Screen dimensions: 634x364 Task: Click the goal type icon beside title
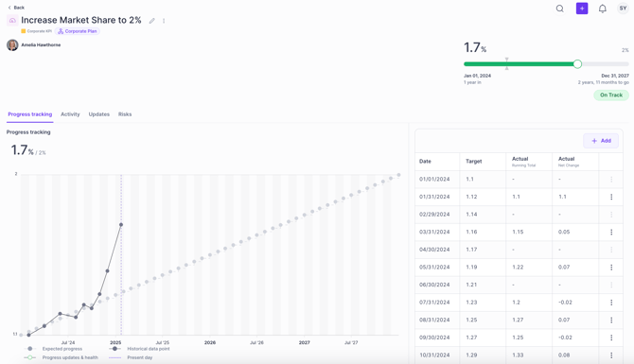click(12, 20)
